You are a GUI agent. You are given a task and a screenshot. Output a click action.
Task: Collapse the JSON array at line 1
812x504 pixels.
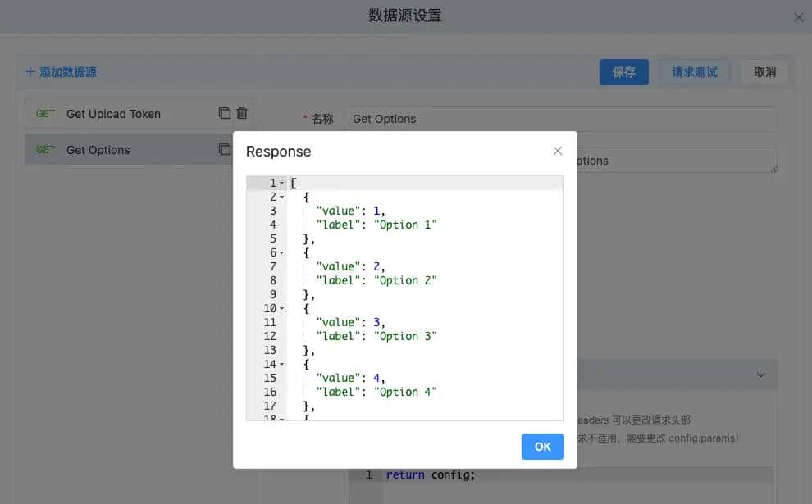tap(282, 184)
